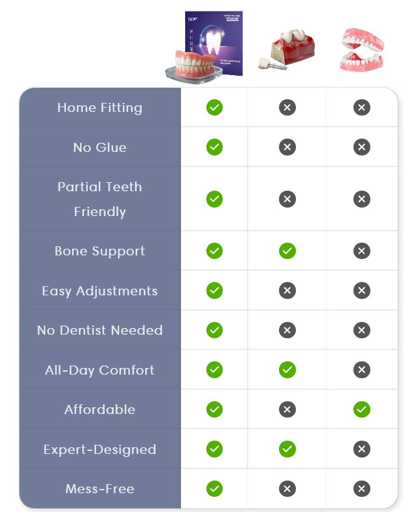Click implant column checkmark in All-Day Comfort row
Screen dimensions: 420x512
coord(287,370)
